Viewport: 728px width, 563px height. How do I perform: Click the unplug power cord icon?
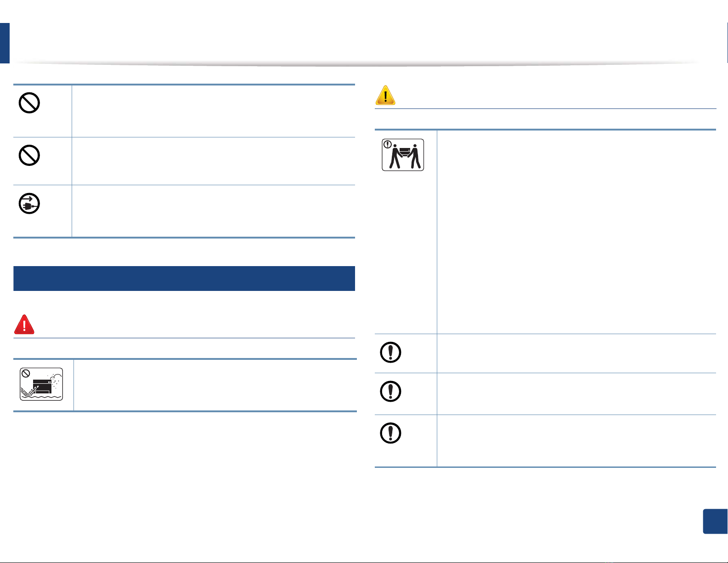coord(29,204)
